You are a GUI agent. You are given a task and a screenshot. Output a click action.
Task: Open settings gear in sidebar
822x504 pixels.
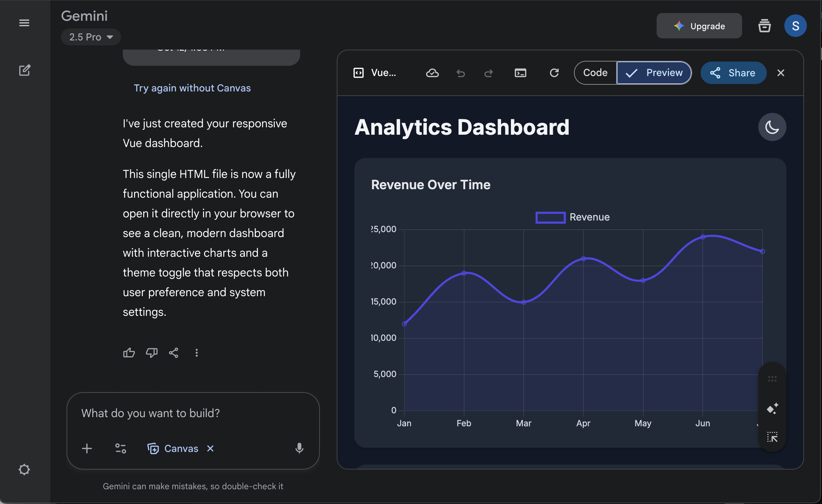point(24,470)
